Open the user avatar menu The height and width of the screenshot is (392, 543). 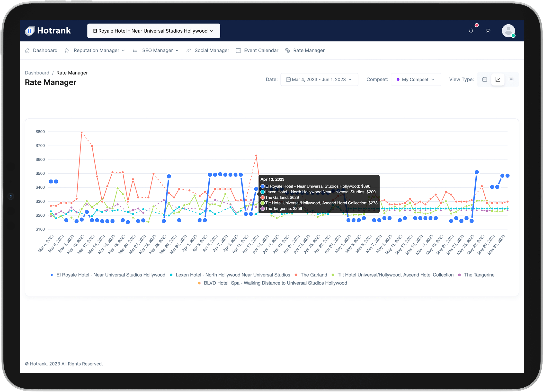[x=508, y=31]
